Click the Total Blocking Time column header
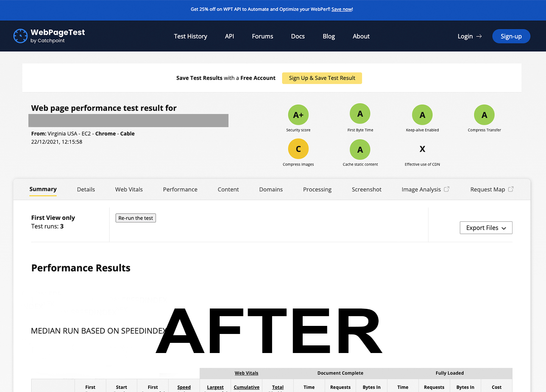This screenshot has width=546, height=392. tap(278, 387)
